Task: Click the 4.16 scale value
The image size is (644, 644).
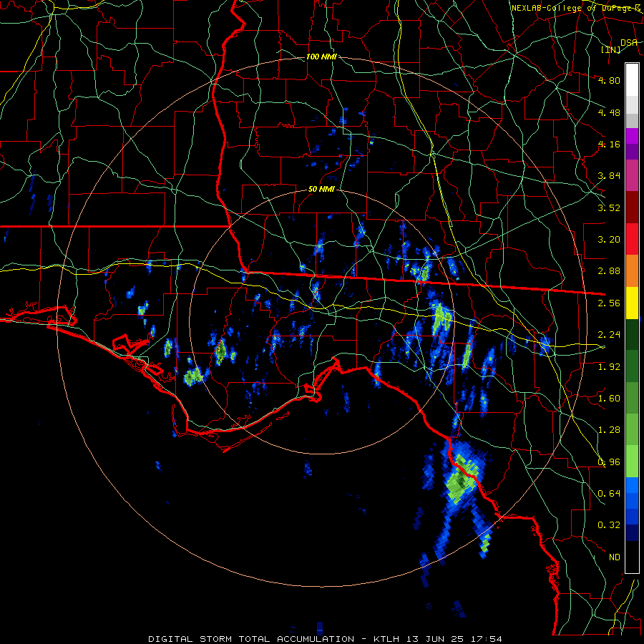Action: [x=609, y=144]
